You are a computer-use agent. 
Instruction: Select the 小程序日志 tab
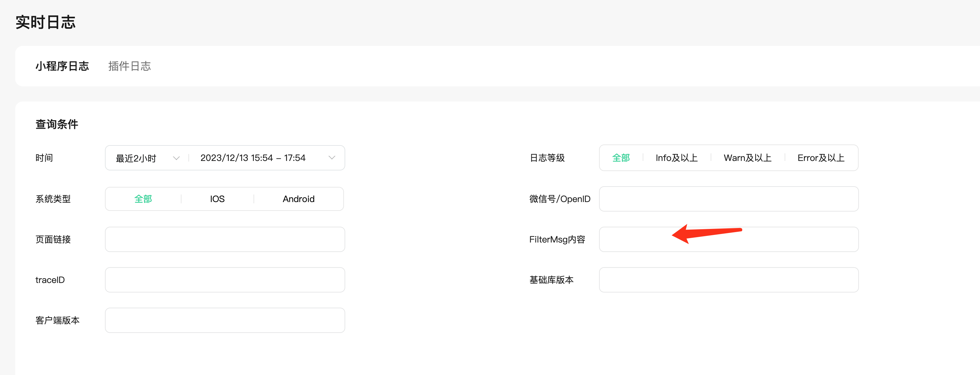coord(62,66)
